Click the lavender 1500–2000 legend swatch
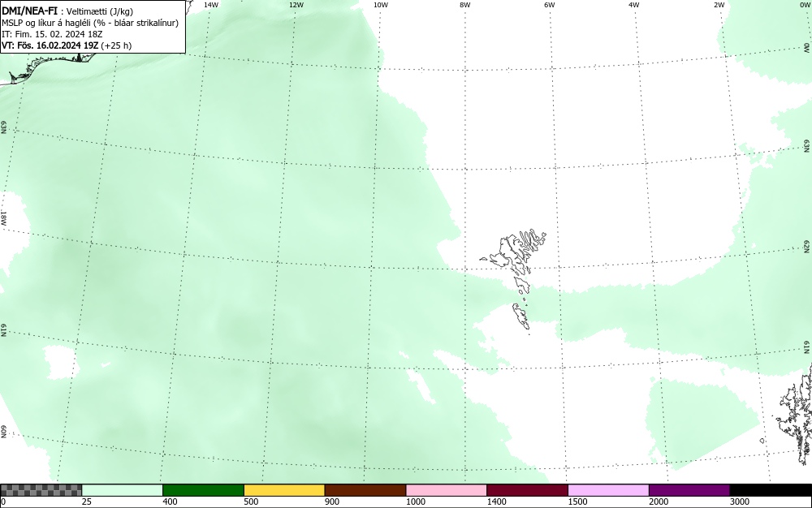The image size is (812, 508). [x=608, y=490]
